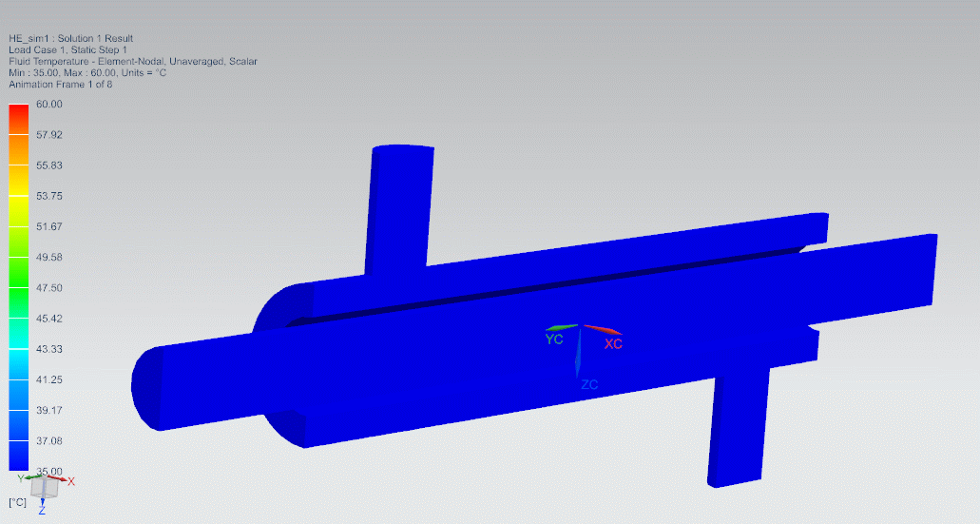
Task: Click the legend value 49.58
Action: [x=48, y=257]
